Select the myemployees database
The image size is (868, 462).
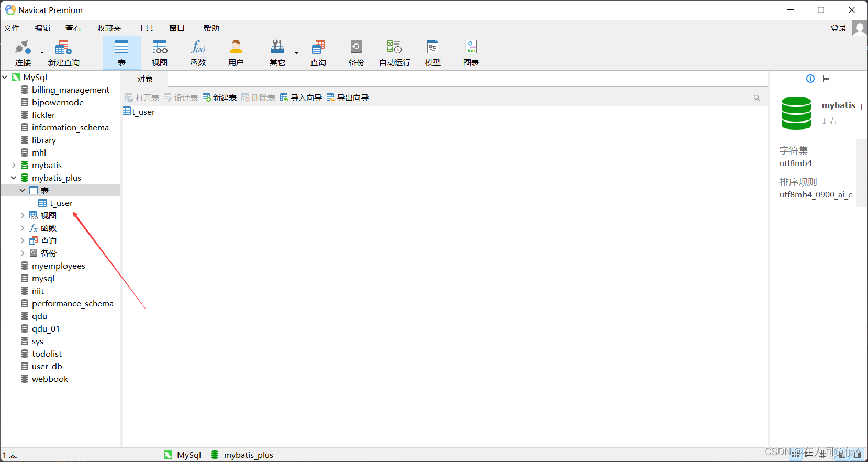click(58, 266)
